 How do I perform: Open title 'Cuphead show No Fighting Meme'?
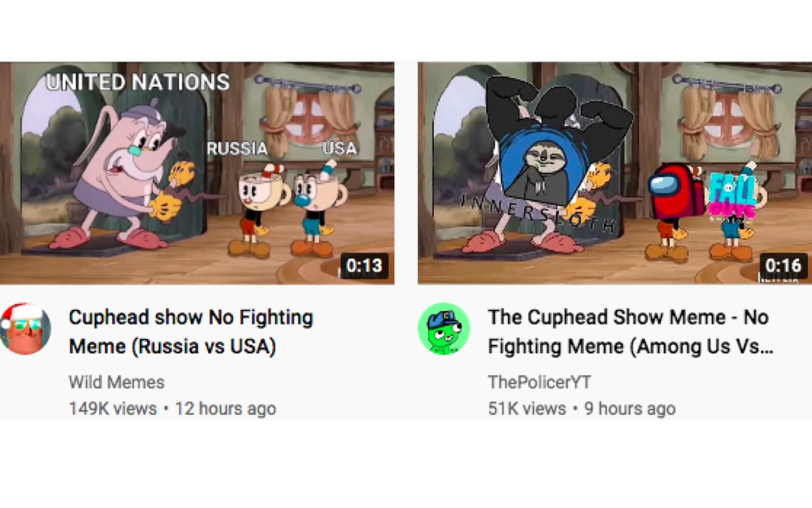pyautogui.click(x=191, y=331)
